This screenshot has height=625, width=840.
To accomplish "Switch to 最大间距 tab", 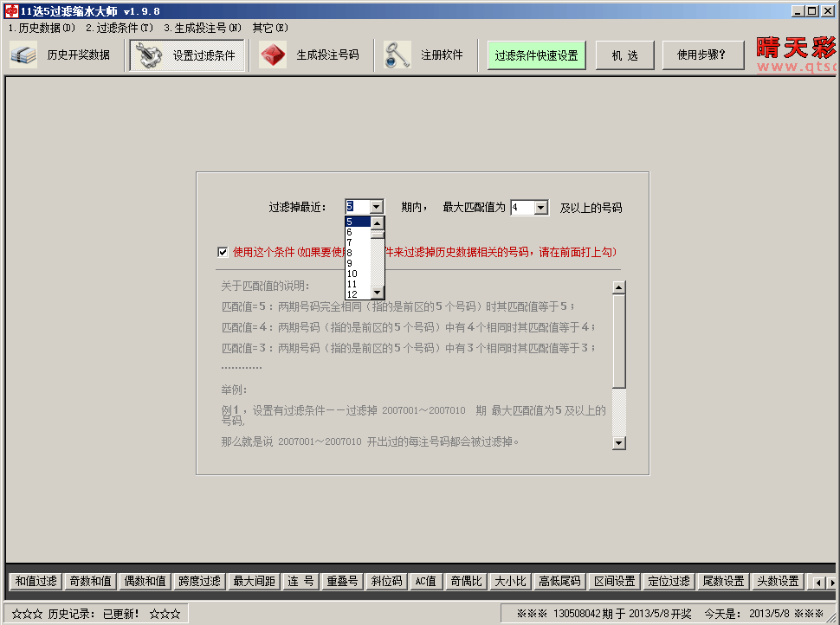I will [x=255, y=581].
